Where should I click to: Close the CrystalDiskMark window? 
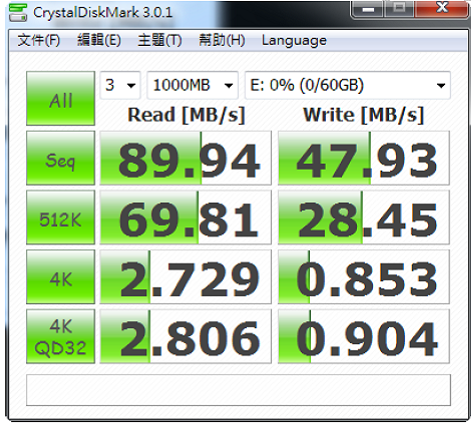(442, 8)
